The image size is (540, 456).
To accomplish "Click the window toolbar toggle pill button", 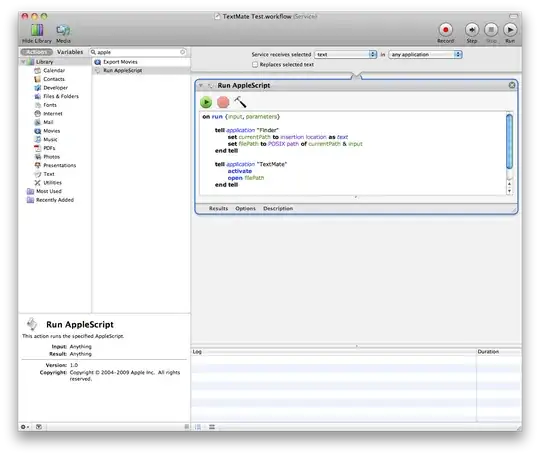I will pyautogui.click(x=513, y=16).
